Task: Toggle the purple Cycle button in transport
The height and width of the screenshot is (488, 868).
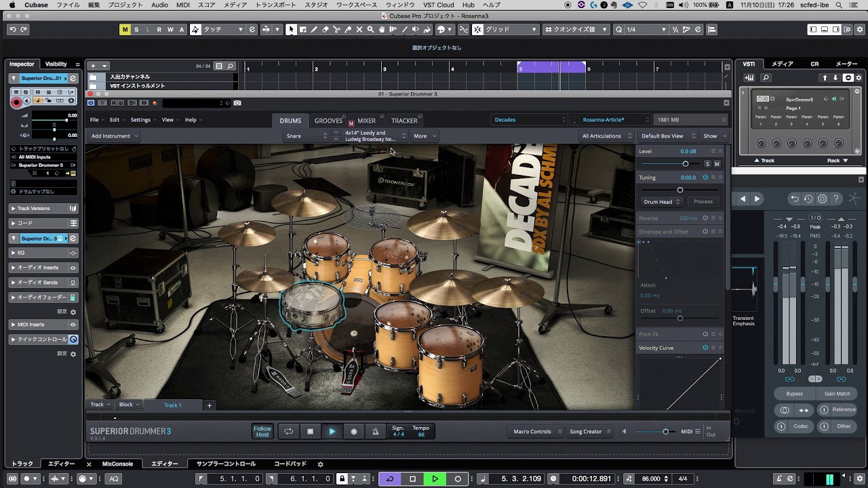Action: pos(389,479)
